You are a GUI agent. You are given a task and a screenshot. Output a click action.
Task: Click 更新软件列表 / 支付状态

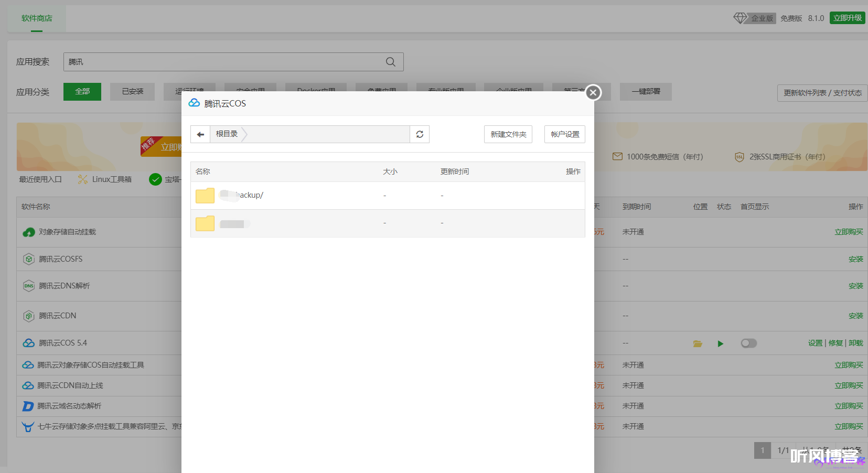pos(822,93)
